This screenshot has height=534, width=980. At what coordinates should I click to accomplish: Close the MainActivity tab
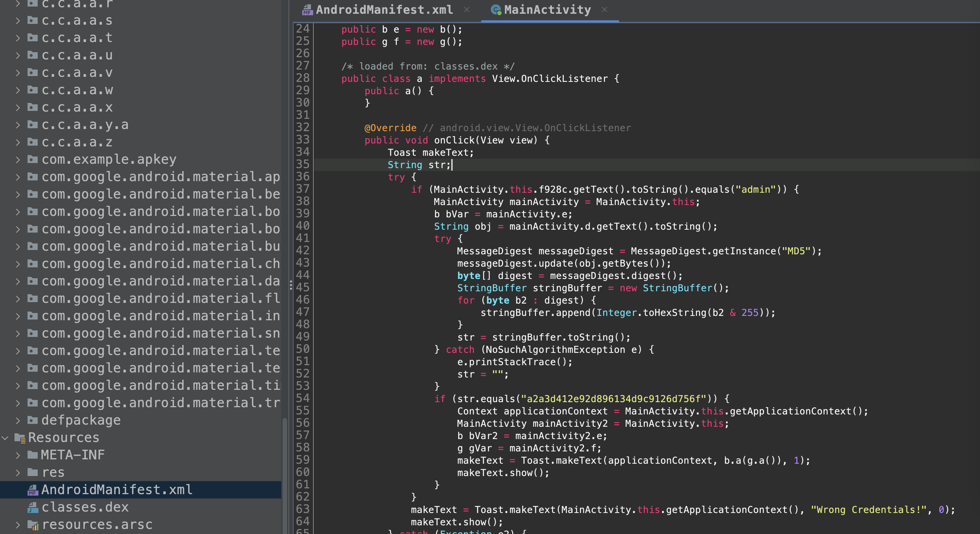click(605, 9)
